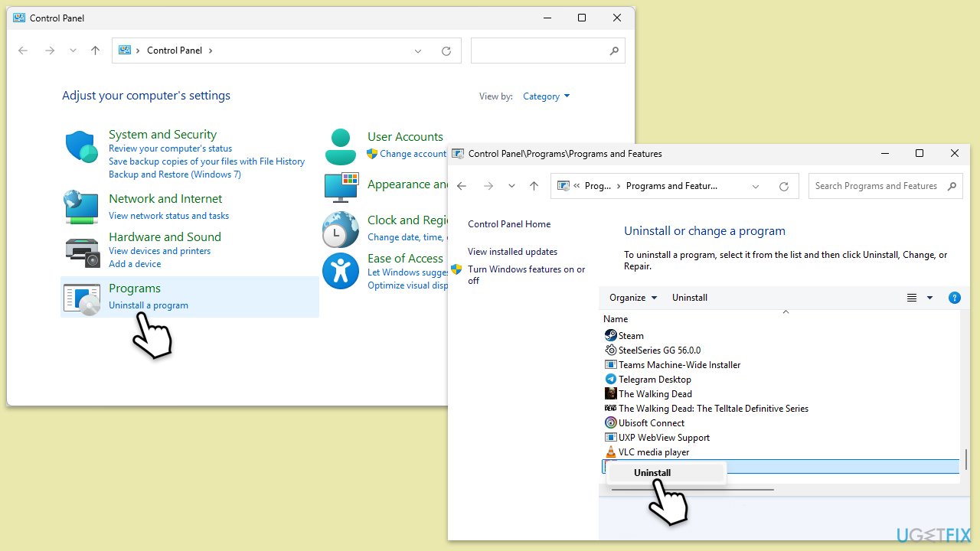Open the Uninstall a program link

[x=149, y=305]
